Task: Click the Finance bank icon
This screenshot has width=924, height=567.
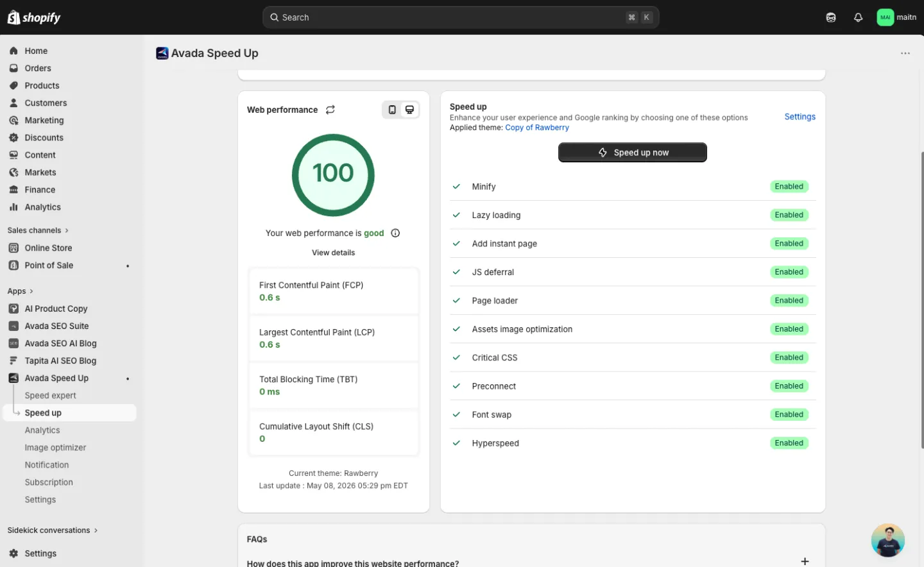Action: 13,189
